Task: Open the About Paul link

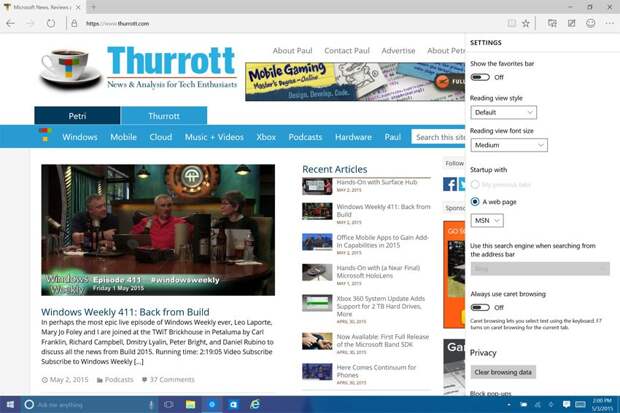Action: click(292, 51)
